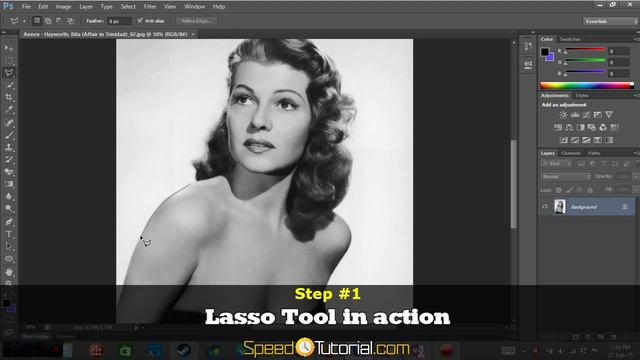Open the Normal blend mode dropdown
Image resolution: width=640 pixels, height=360 pixels.
tap(566, 177)
